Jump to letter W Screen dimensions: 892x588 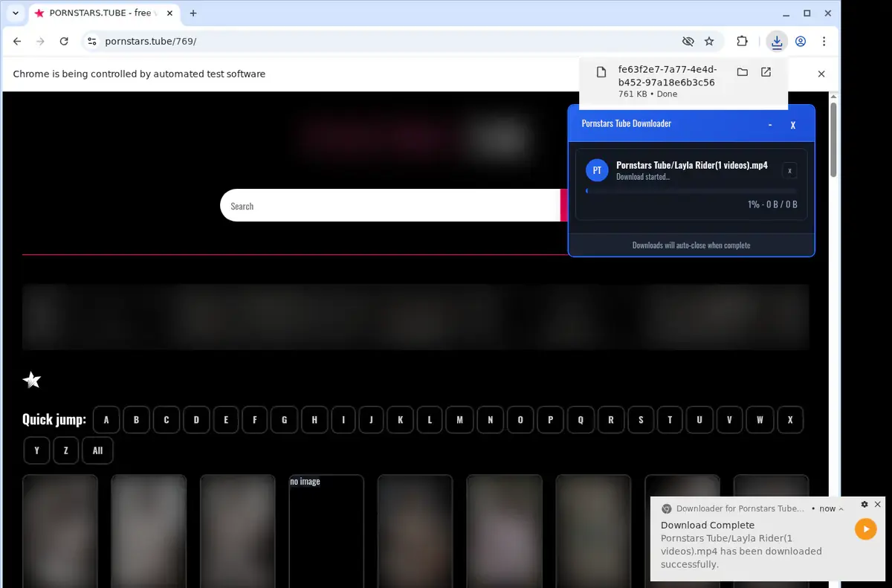coord(760,419)
